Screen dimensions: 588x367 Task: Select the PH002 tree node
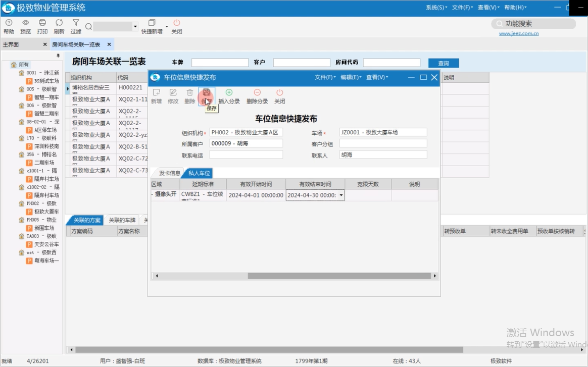(41, 203)
